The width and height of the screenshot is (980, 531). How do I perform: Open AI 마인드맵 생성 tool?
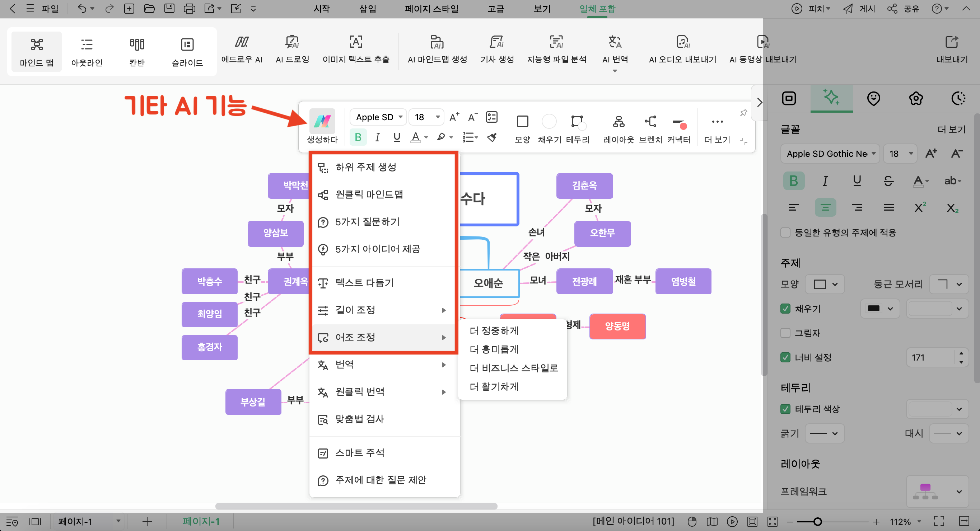point(437,49)
